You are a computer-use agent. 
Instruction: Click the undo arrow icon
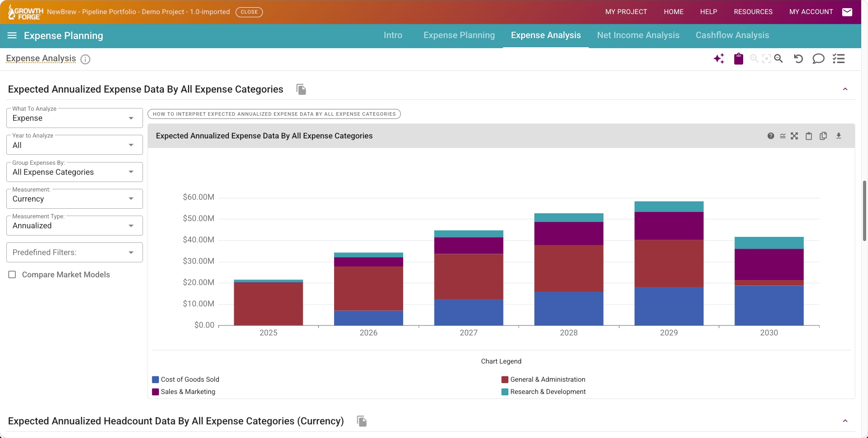click(x=798, y=59)
